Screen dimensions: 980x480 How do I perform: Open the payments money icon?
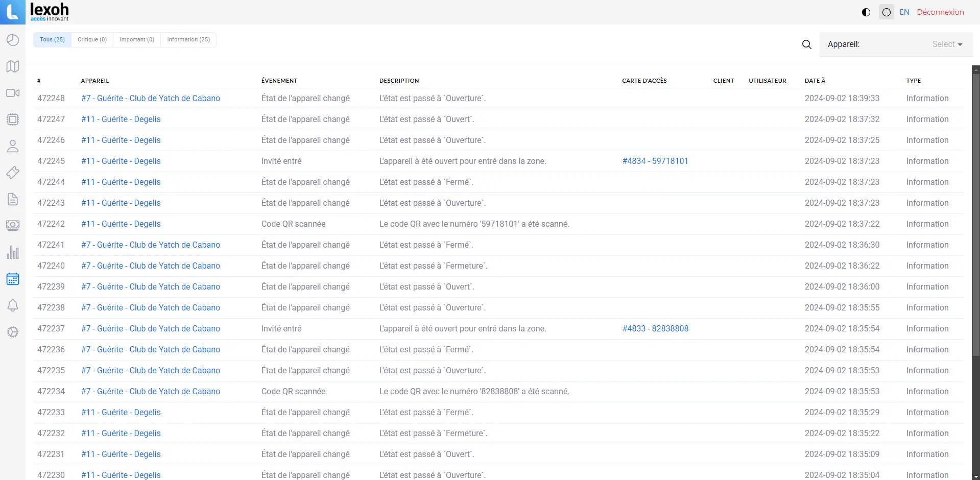[13, 226]
